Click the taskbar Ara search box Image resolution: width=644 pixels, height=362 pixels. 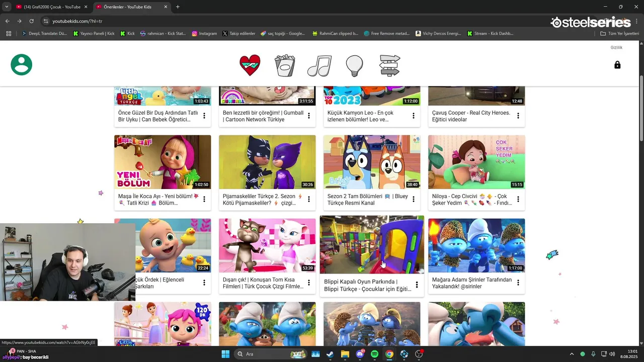click(x=271, y=354)
